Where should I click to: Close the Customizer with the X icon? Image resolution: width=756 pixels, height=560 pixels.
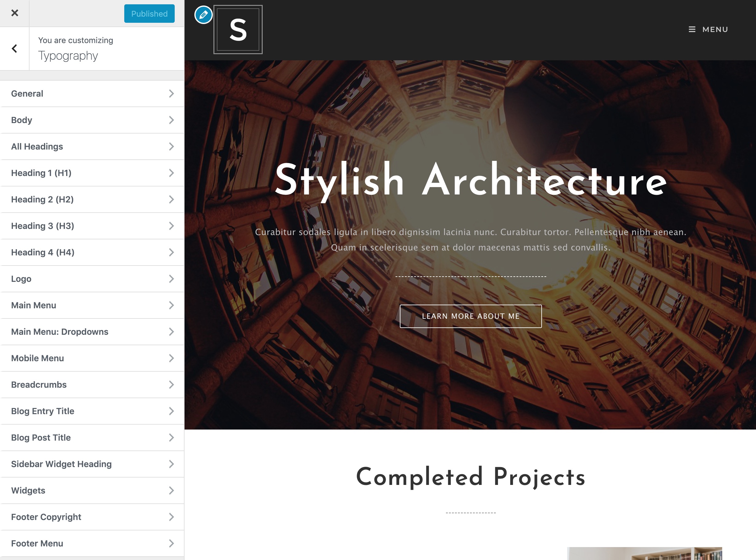14,13
